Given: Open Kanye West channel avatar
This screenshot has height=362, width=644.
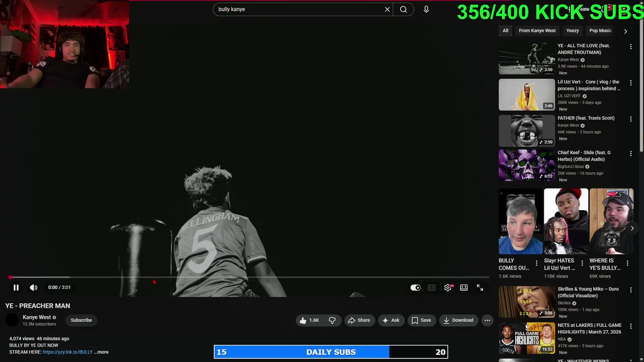Looking at the screenshot, I should [12, 320].
